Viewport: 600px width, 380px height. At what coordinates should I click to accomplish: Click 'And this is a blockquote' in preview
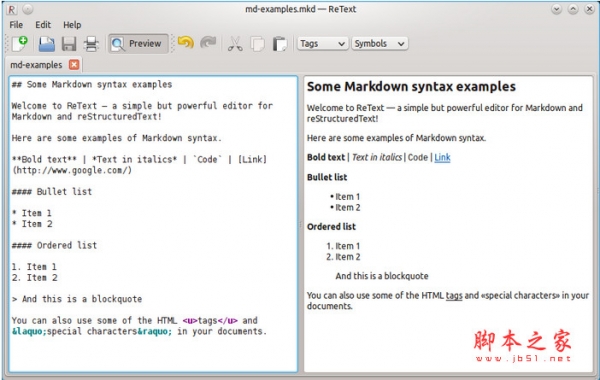coord(382,276)
